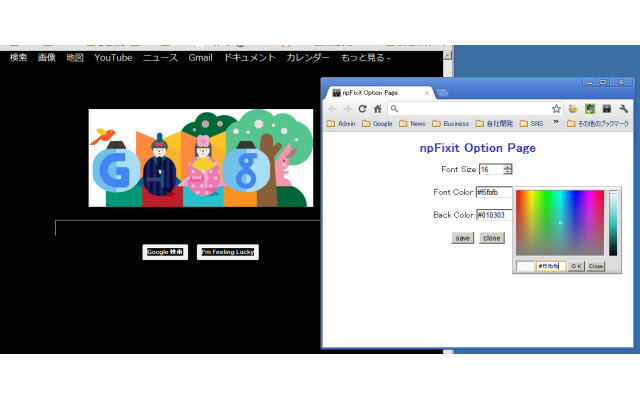This screenshot has height=400, width=640.
Task: Click the close button on option page
Action: point(491,238)
